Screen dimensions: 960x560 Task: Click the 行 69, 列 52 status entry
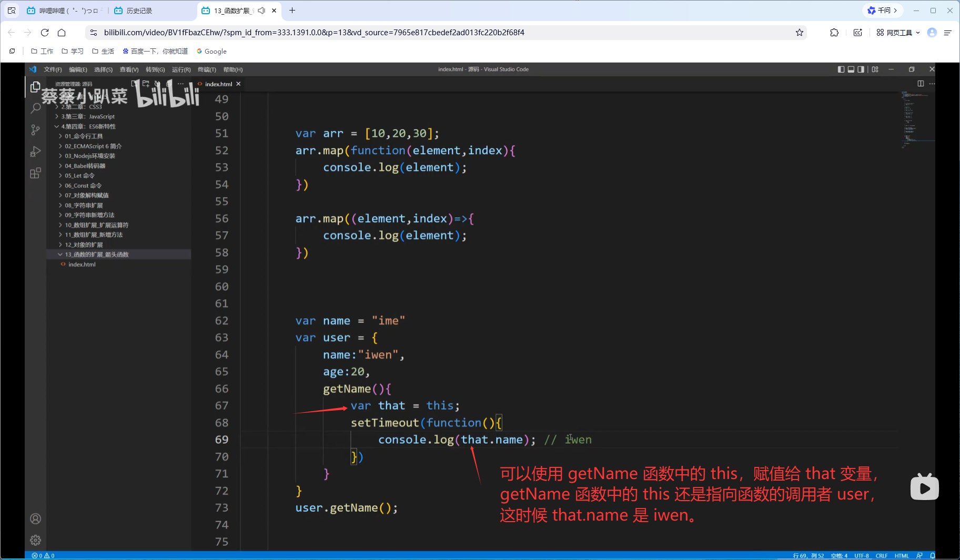tap(808, 556)
